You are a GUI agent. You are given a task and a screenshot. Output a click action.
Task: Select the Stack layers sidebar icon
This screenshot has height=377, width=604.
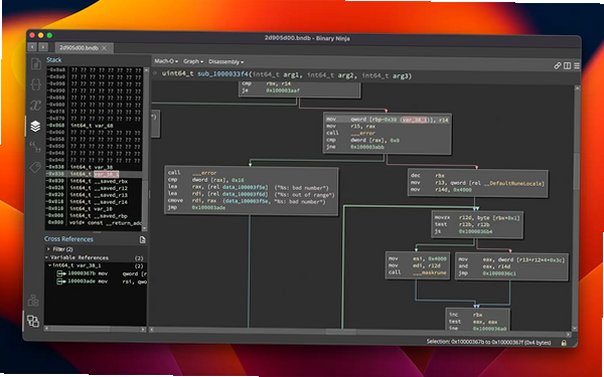tap(35, 126)
